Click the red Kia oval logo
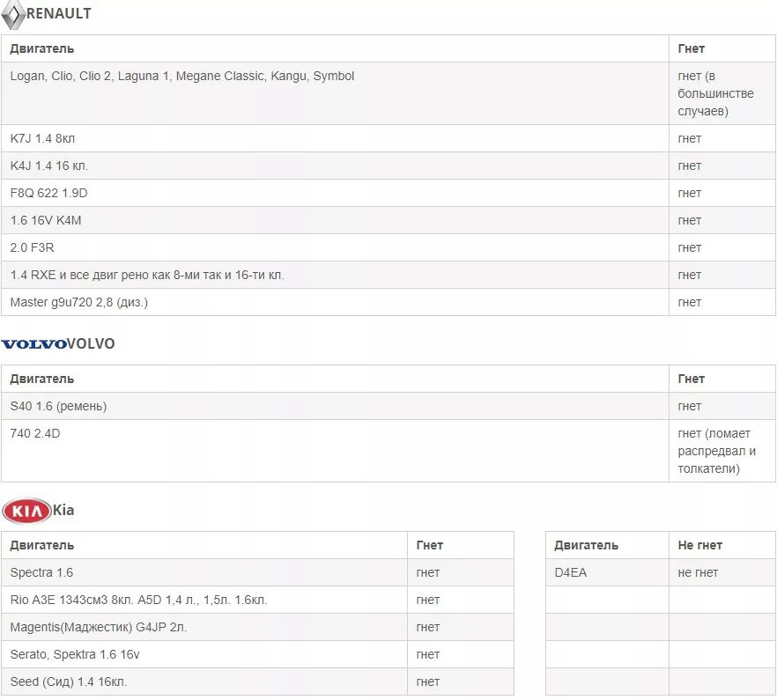Screen dimensions: 777x700 26,511
